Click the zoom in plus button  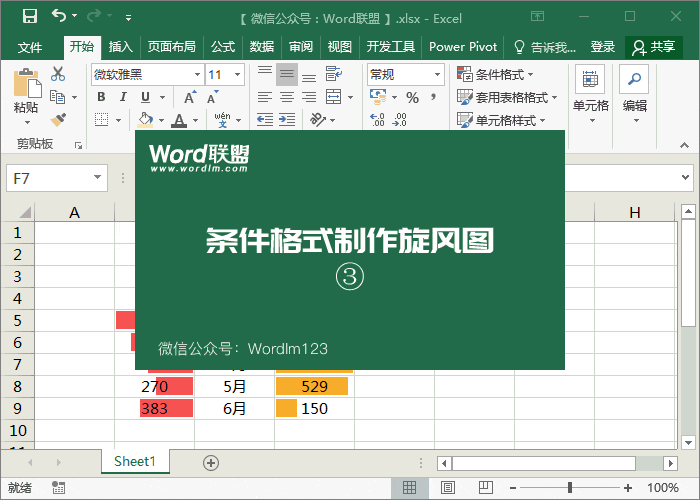coord(628,488)
